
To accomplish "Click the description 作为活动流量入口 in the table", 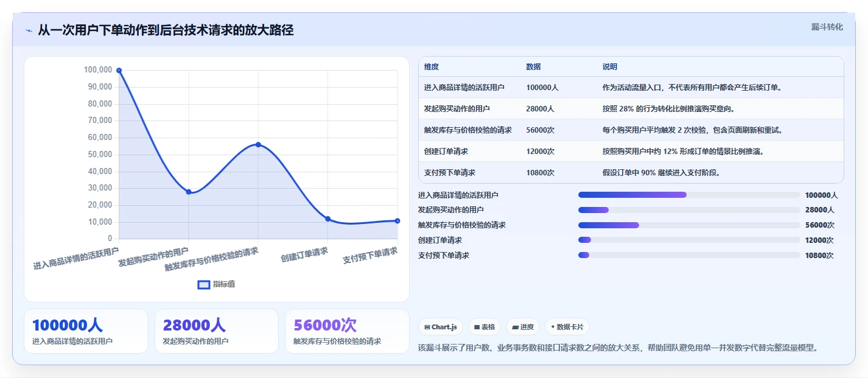I will point(692,88).
